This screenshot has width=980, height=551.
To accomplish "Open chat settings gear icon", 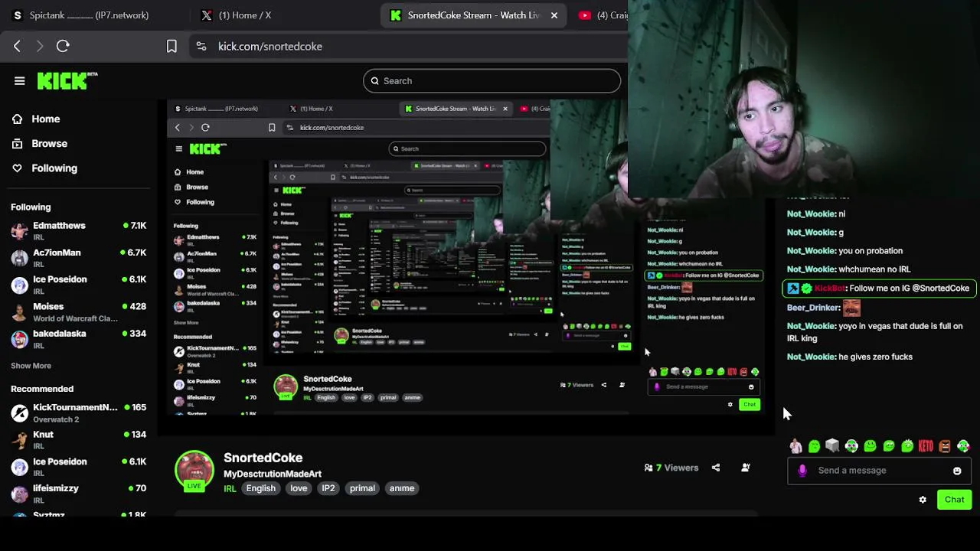I will click(x=923, y=500).
